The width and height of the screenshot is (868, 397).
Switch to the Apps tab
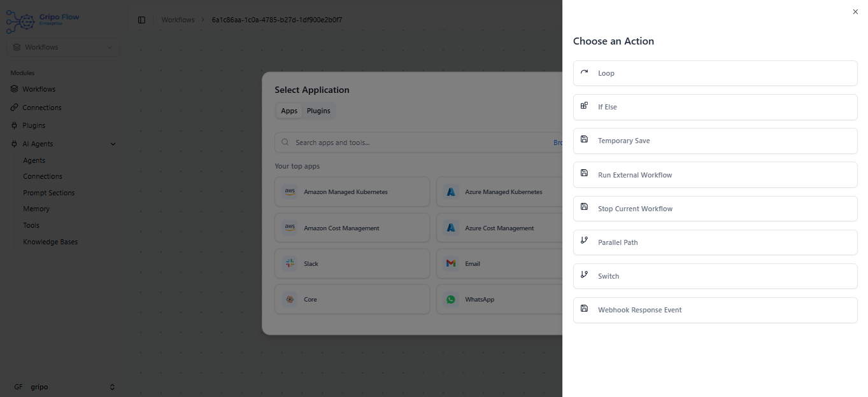tap(289, 111)
